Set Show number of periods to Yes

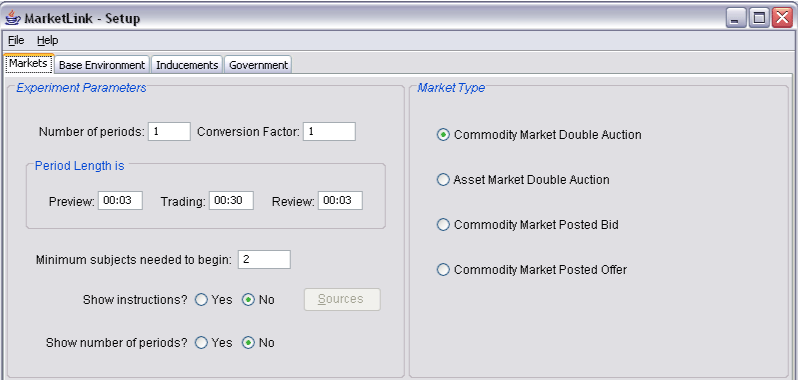214,343
